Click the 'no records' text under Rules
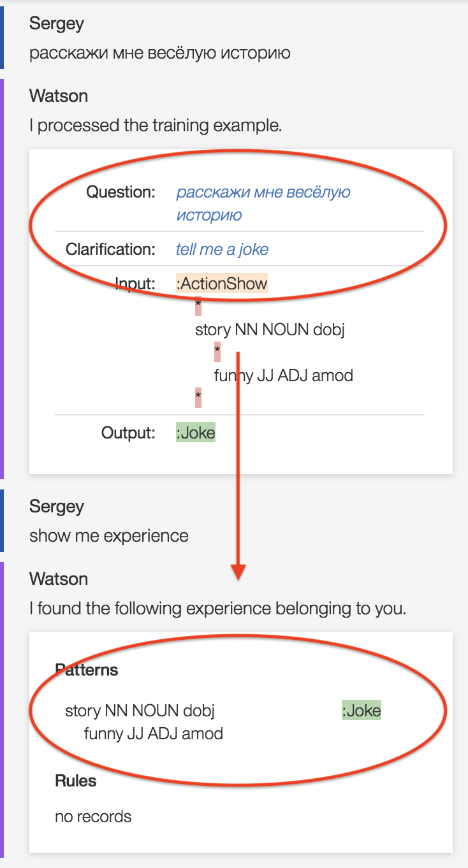468x868 pixels. tap(93, 816)
